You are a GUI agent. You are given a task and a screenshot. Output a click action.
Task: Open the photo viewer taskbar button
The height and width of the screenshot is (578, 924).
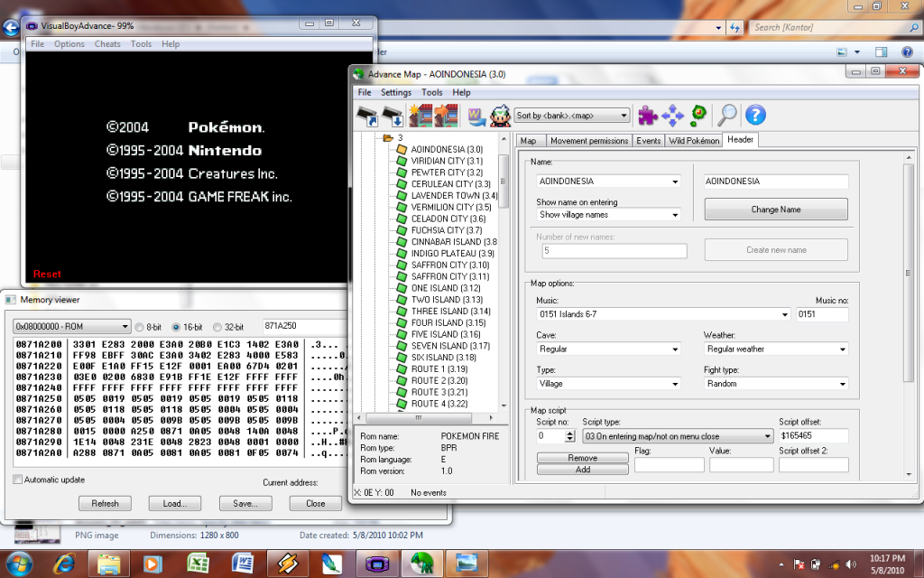click(467, 564)
